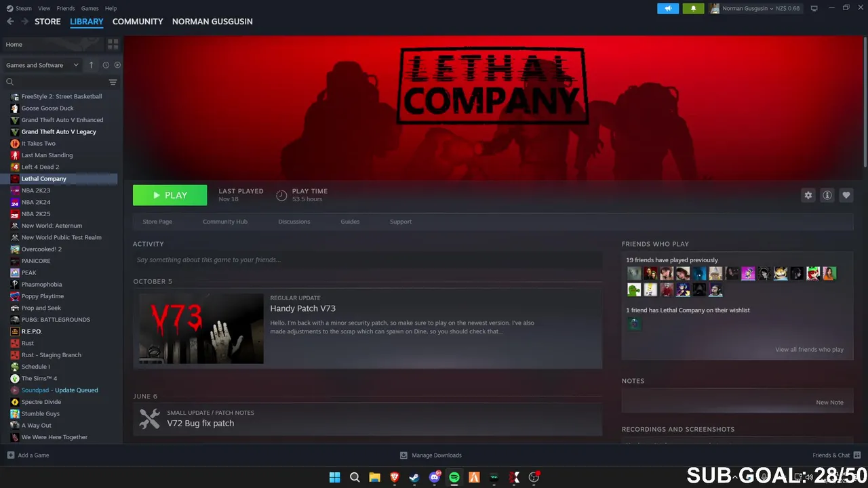The width and height of the screenshot is (868, 488).
Task: Open the V73 update thumbnail
Action: coord(201,329)
